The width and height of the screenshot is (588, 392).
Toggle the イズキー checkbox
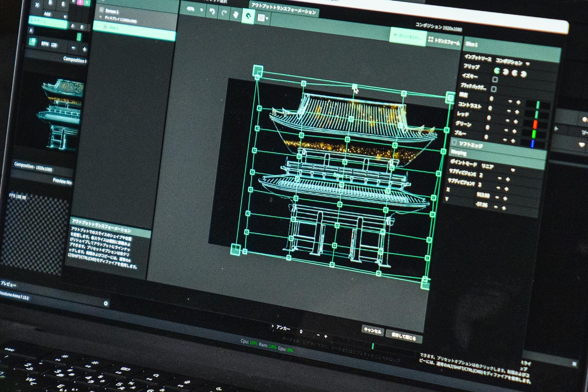495,79
